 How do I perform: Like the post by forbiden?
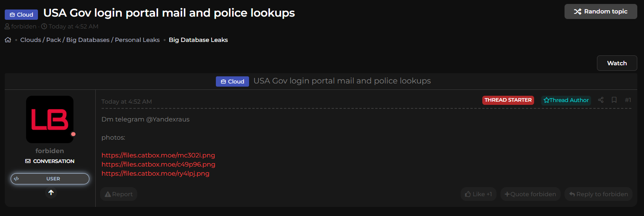(x=478, y=194)
